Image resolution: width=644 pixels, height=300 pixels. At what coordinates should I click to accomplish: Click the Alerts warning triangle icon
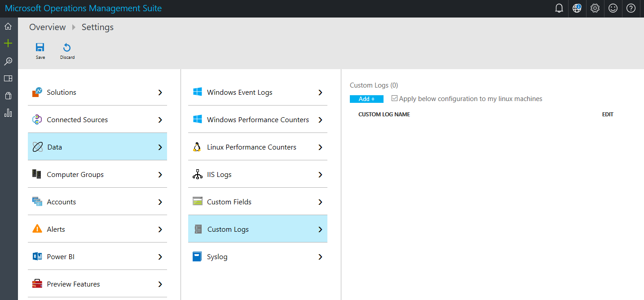coord(37,229)
